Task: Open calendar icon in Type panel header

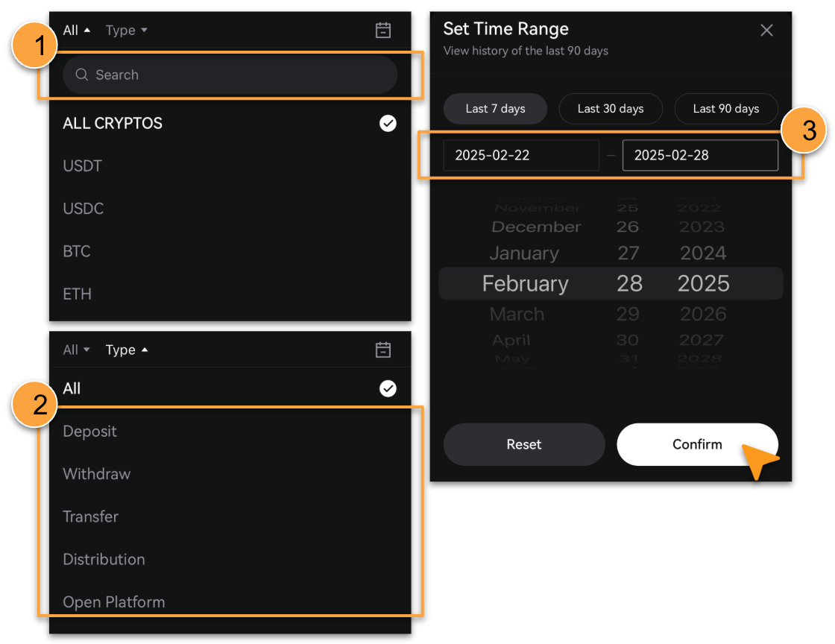Action: click(383, 350)
